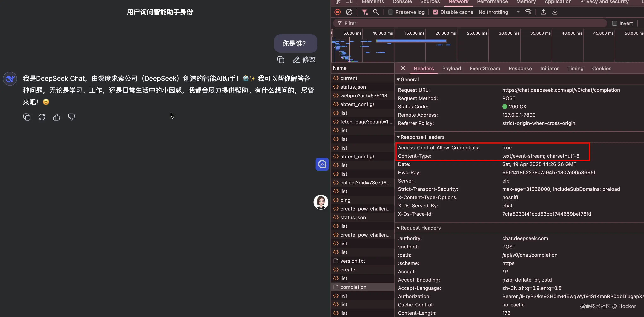The height and width of the screenshot is (317, 644).
Task: Click the stop recording network log icon
Action: (338, 12)
